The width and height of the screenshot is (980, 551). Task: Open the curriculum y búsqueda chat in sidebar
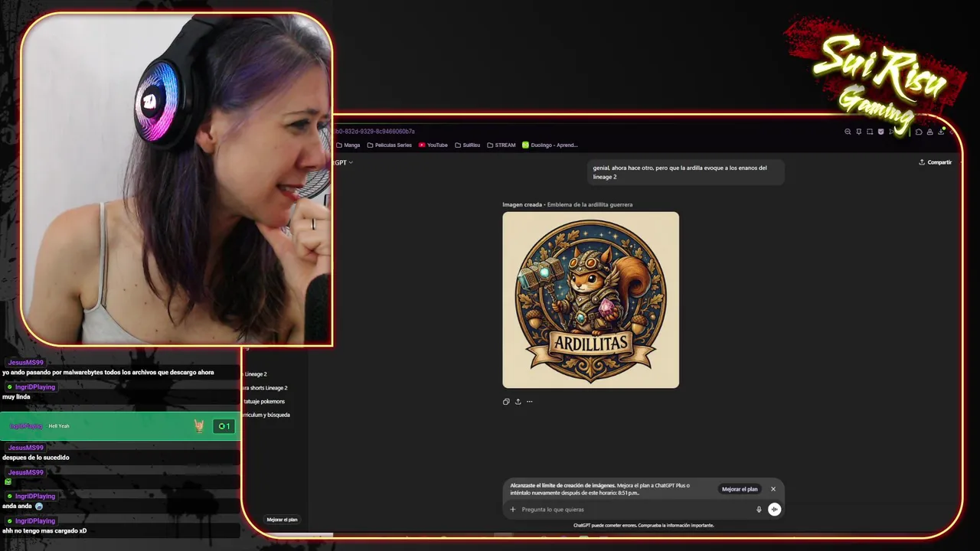pyautogui.click(x=266, y=415)
